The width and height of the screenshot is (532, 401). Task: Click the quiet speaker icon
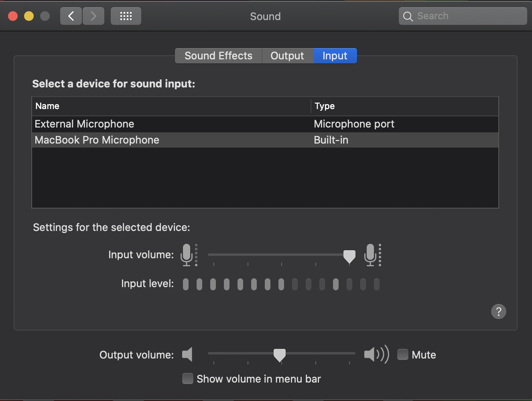click(x=187, y=354)
